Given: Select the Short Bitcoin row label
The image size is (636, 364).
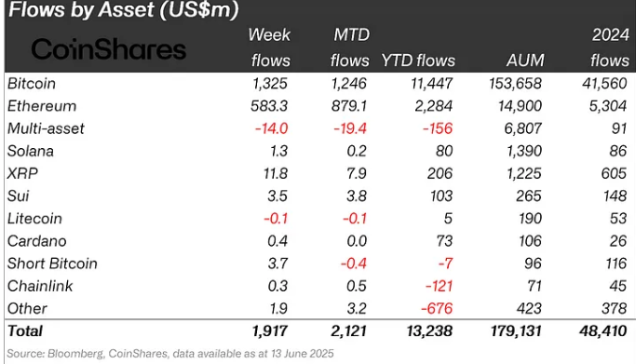Looking at the screenshot, I should point(52,263).
